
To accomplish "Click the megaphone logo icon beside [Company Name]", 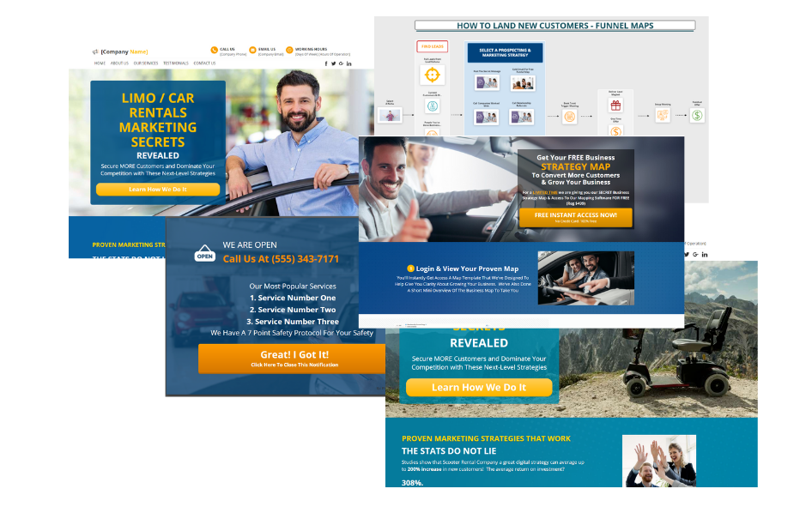I will [x=95, y=51].
